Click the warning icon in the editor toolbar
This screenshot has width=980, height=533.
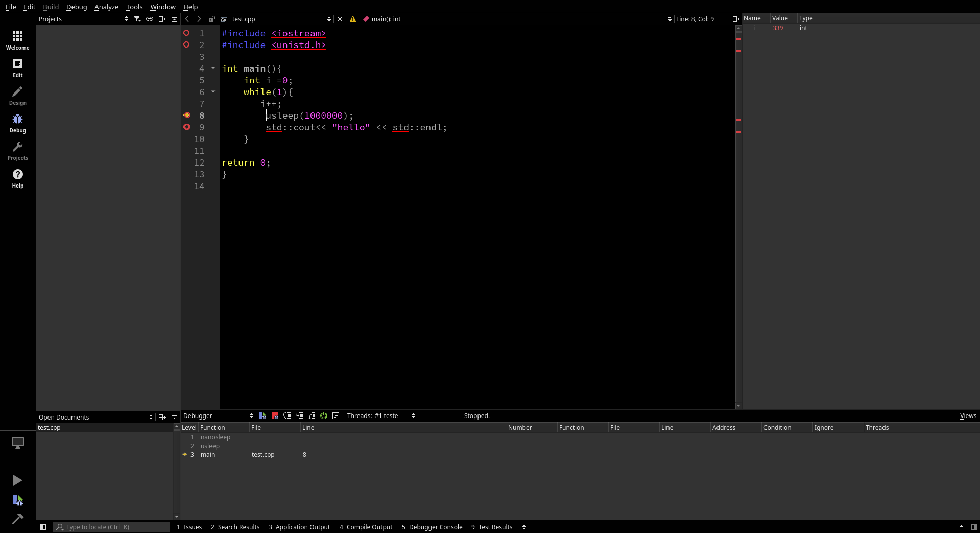click(x=353, y=19)
